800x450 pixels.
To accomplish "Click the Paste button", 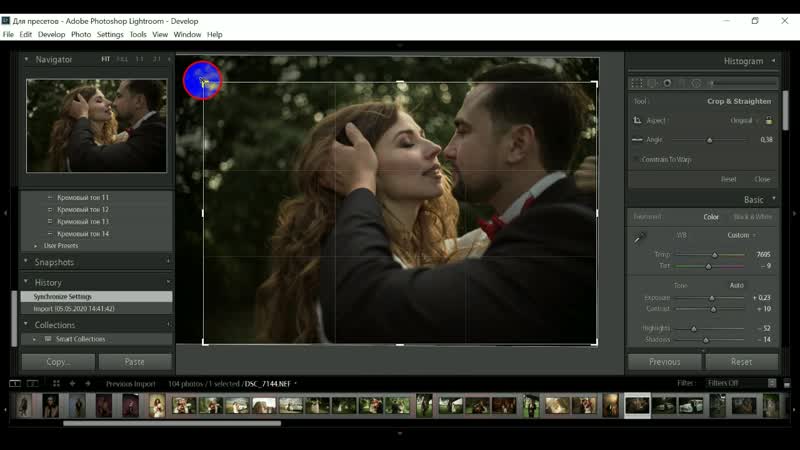I will [135, 362].
